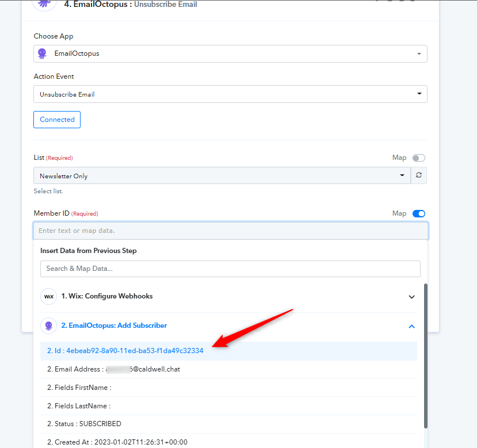The width and height of the screenshot is (477, 448).
Task: Open the Action Event dropdown Unsubscribe Email
Action: [230, 94]
